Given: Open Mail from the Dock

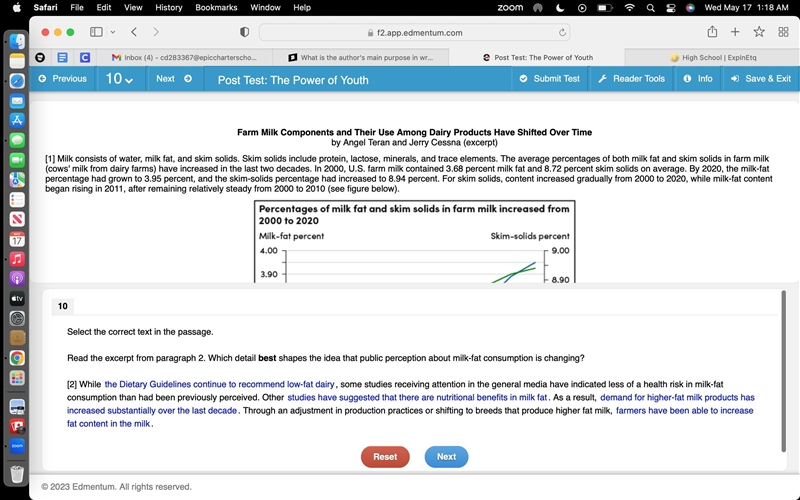Looking at the screenshot, I should [17, 101].
